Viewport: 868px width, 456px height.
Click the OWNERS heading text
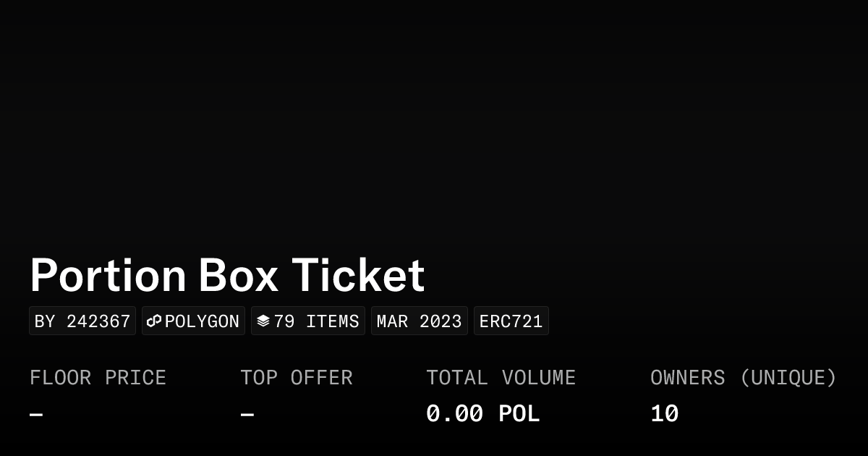point(687,378)
